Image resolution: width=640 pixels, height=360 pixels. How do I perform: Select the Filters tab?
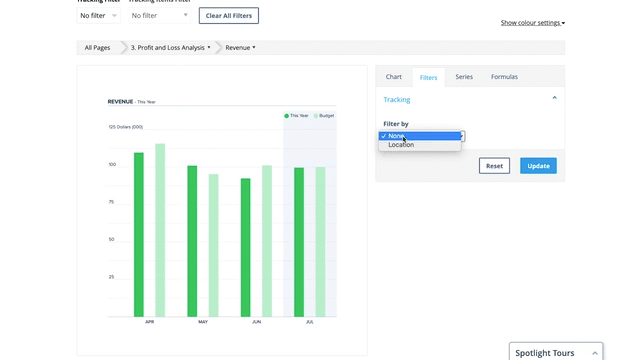coord(428,78)
